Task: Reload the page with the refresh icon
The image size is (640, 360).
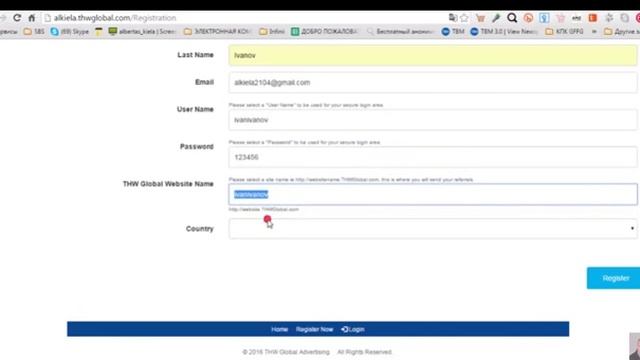Action: pyautogui.click(x=17, y=18)
